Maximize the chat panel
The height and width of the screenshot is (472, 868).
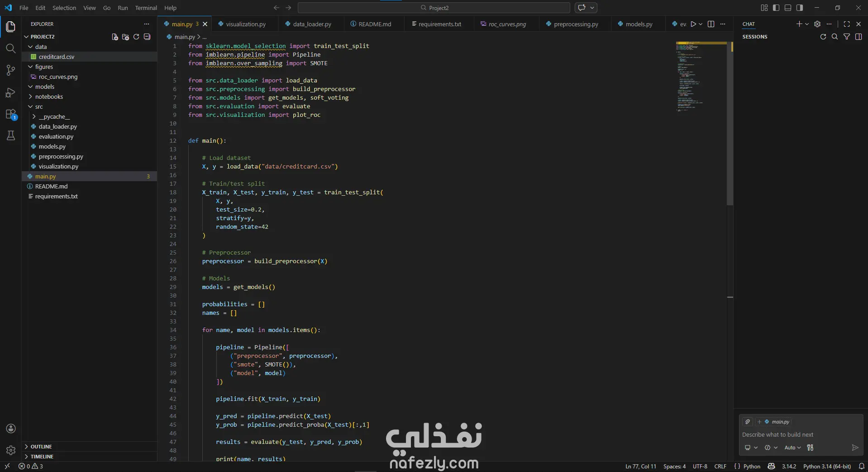847,24
